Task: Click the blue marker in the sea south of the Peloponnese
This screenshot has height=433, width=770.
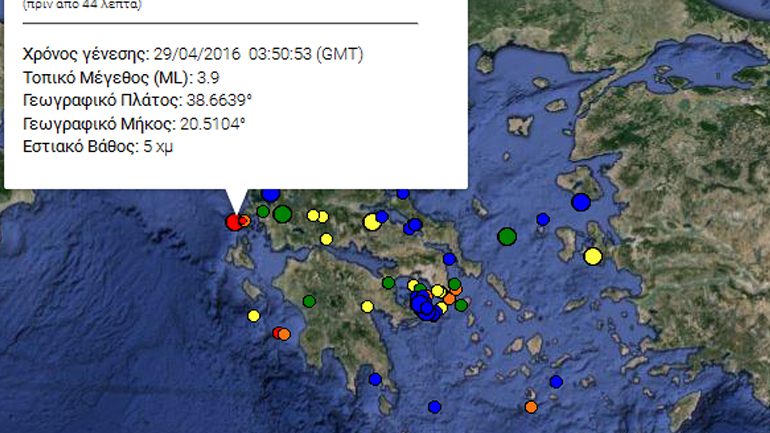Action: click(434, 407)
